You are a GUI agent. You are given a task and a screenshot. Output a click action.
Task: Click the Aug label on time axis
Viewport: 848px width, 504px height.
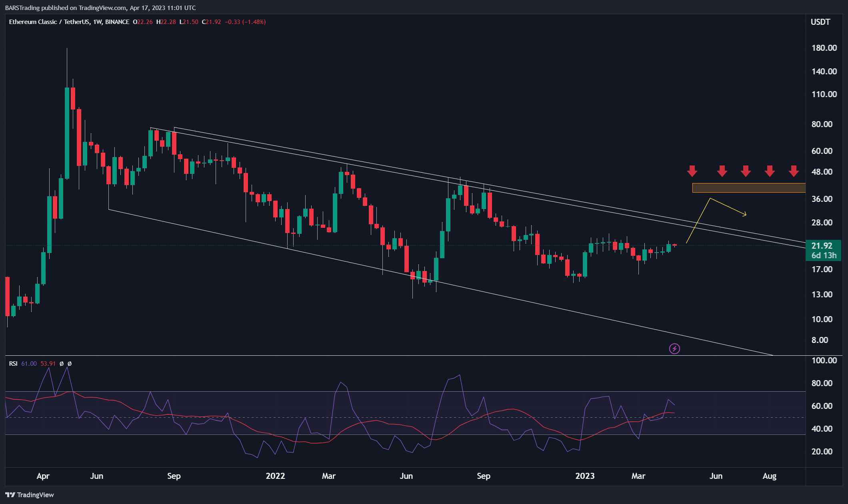tap(769, 476)
